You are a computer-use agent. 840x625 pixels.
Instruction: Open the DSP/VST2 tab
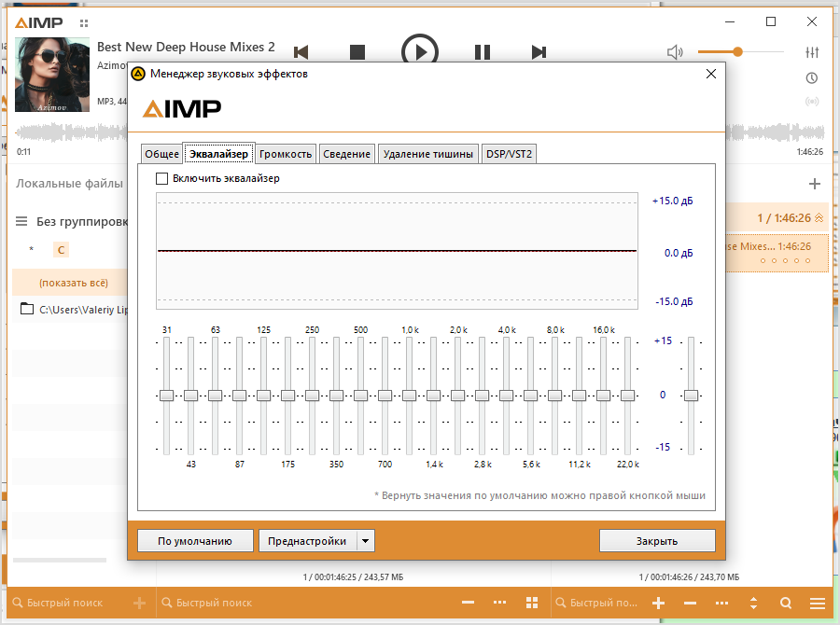(510, 154)
